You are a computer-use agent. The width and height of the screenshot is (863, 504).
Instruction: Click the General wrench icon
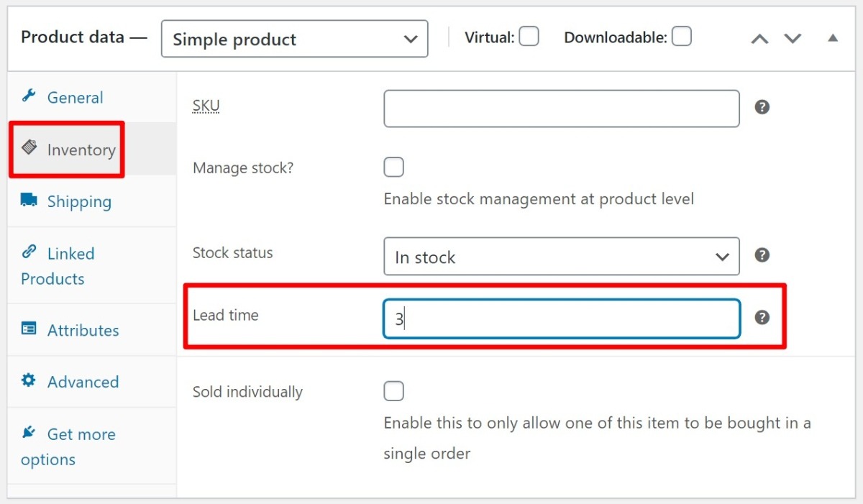pos(29,96)
